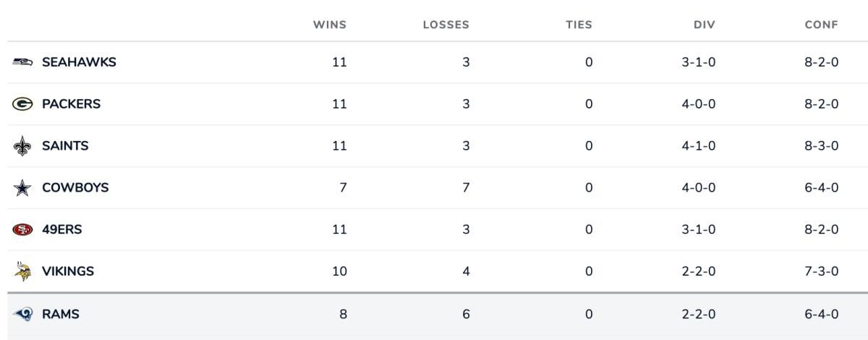Open the SAINTS team link
The image size is (868, 340).
pyautogui.click(x=65, y=146)
